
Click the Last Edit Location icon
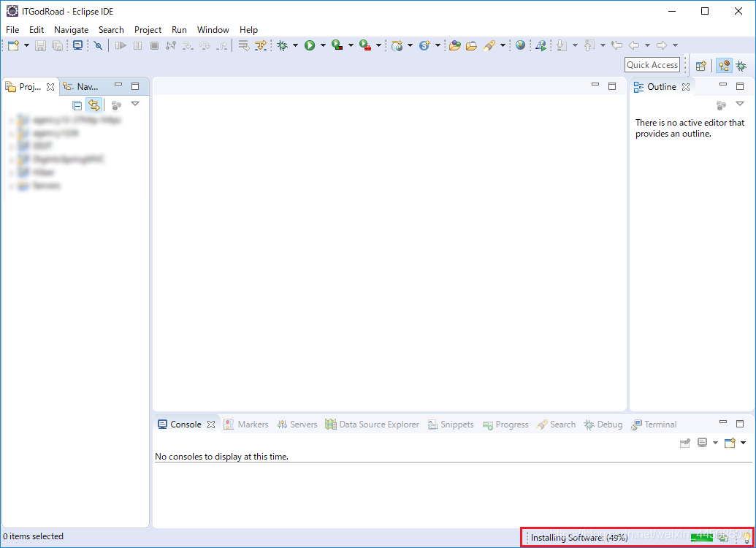coord(616,45)
